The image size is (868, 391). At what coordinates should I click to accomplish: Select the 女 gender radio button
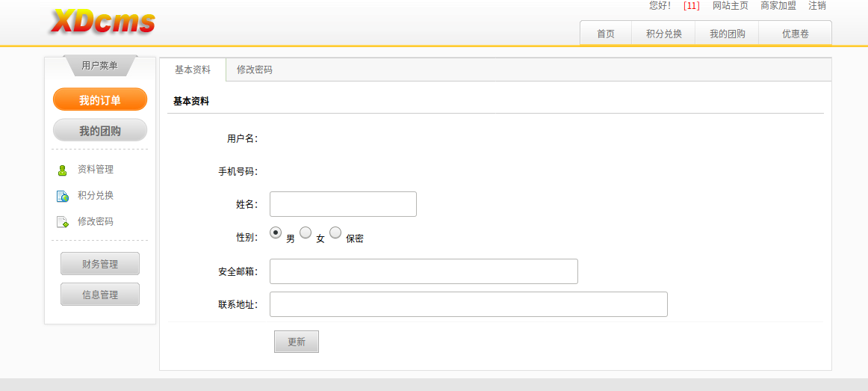(306, 233)
